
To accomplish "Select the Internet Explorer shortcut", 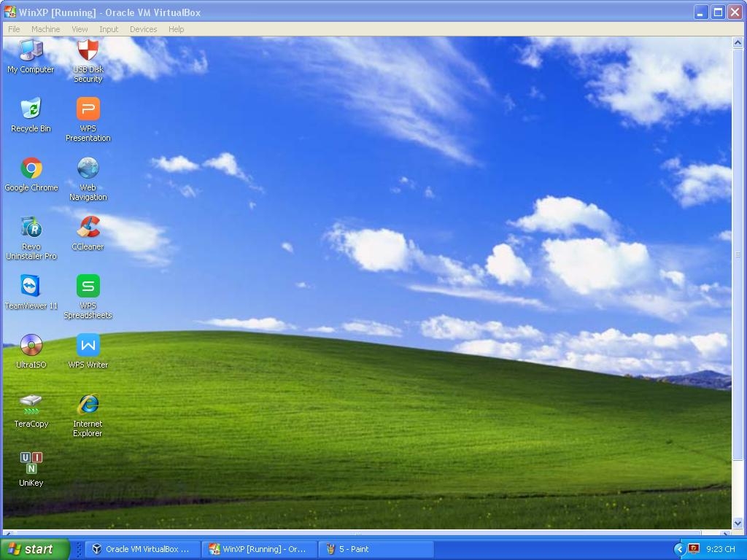I will pos(88,405).
